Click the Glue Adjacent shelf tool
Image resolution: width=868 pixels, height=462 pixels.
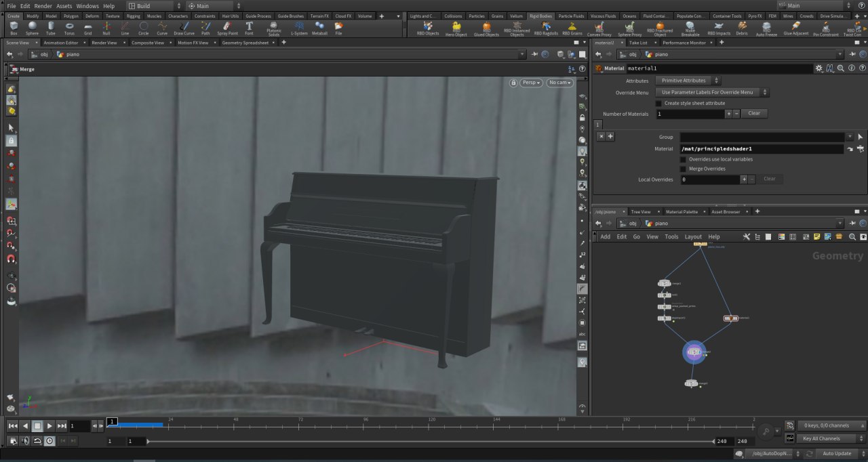796,28
